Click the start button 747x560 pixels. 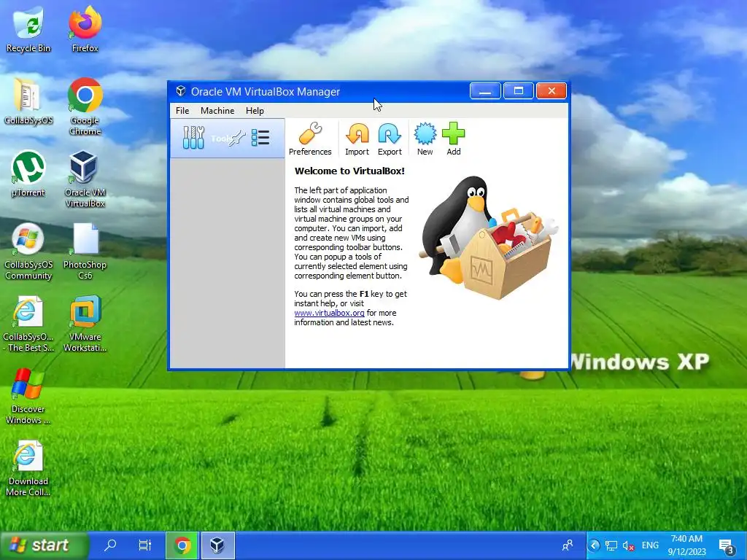(x=44, y=545)
